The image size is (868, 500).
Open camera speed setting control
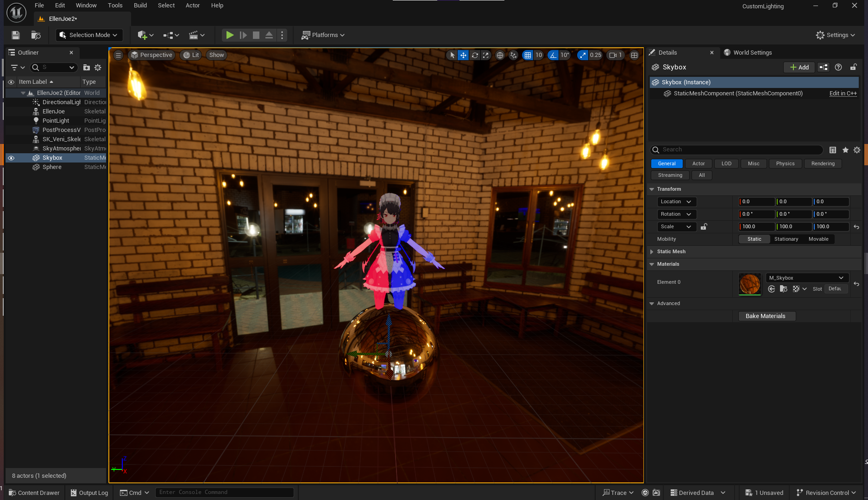616,55
